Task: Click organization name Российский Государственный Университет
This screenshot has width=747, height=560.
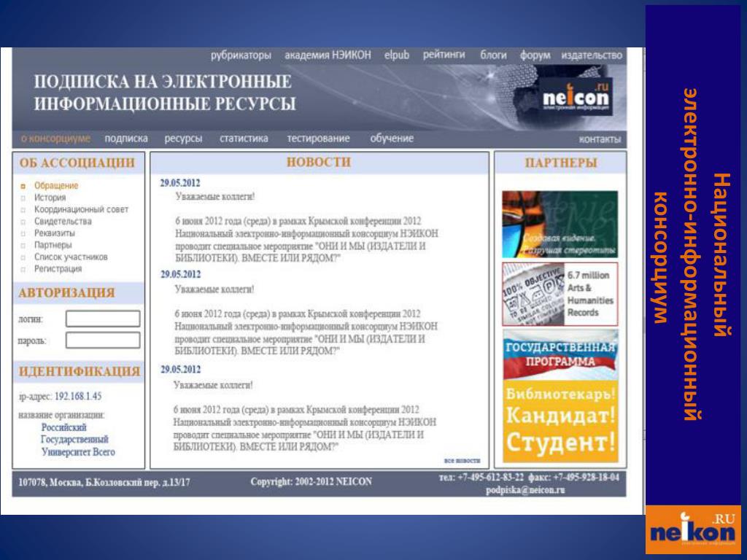Action: 77,440
